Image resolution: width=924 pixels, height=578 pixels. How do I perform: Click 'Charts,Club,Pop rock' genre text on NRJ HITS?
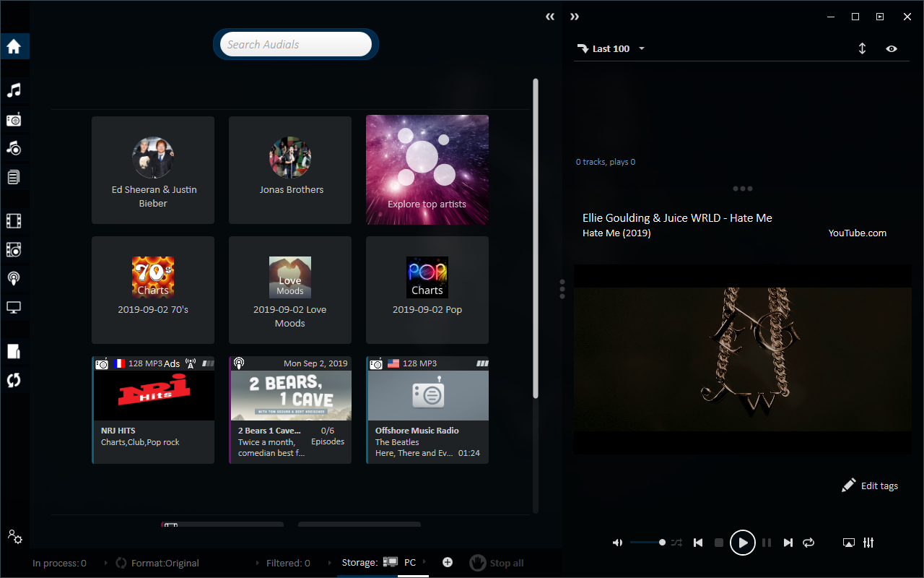point(140,442)
